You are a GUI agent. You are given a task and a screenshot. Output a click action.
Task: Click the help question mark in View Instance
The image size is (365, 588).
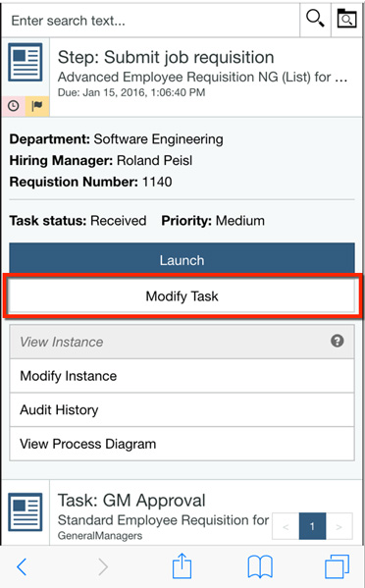[x=337, y=342]
